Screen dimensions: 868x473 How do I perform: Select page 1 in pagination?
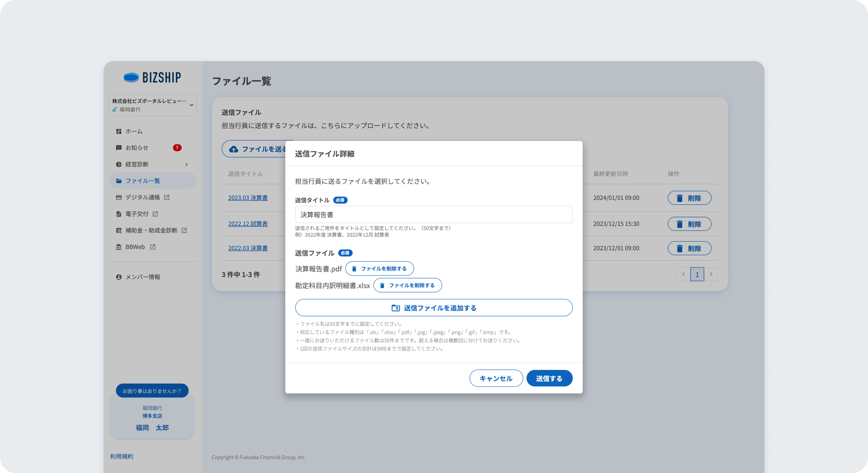tap(697, 274)
